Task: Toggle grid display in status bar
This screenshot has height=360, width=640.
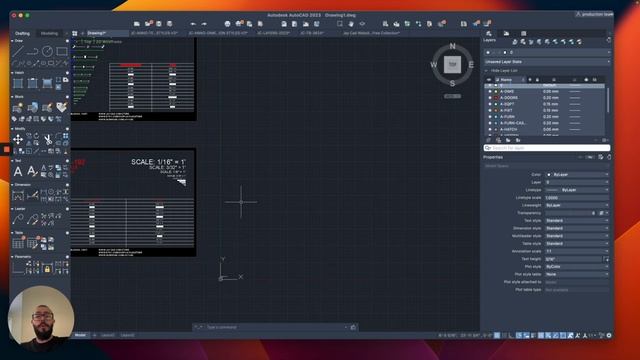Action: pos(497,336)
